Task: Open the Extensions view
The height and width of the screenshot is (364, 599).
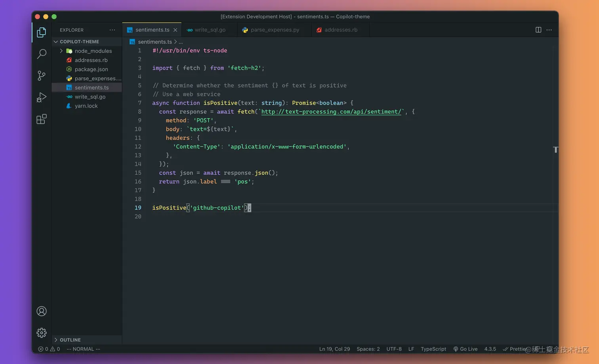Action: 41,119
